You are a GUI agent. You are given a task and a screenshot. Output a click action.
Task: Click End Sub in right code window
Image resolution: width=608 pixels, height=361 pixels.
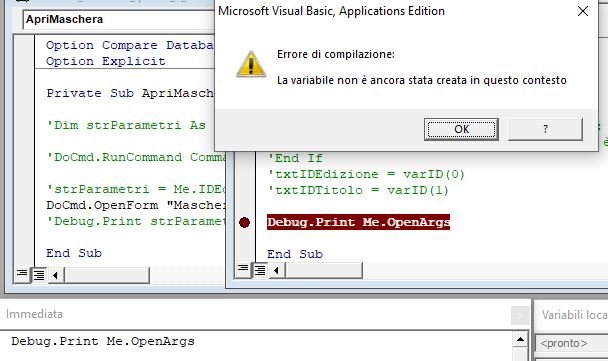click(x=295, y=254)
